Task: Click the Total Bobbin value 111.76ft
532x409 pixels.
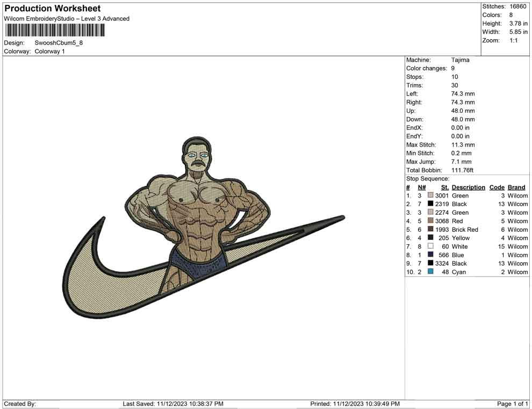Action: [x=462, y=170]
